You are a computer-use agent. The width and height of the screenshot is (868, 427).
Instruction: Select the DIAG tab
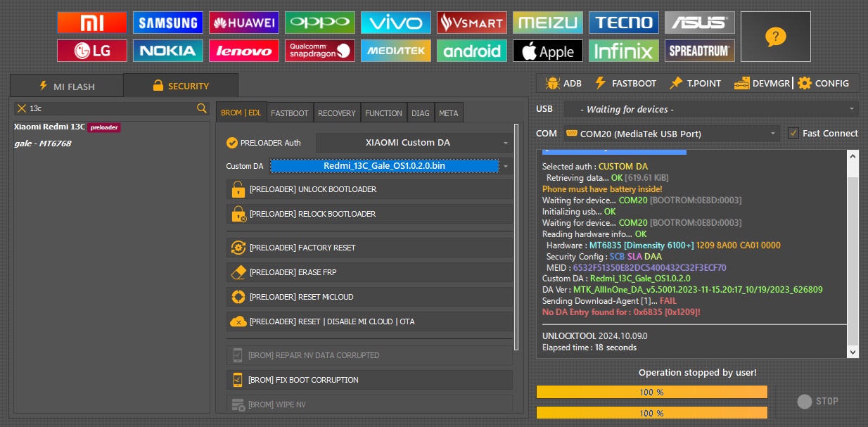click(x=421, y=113)
